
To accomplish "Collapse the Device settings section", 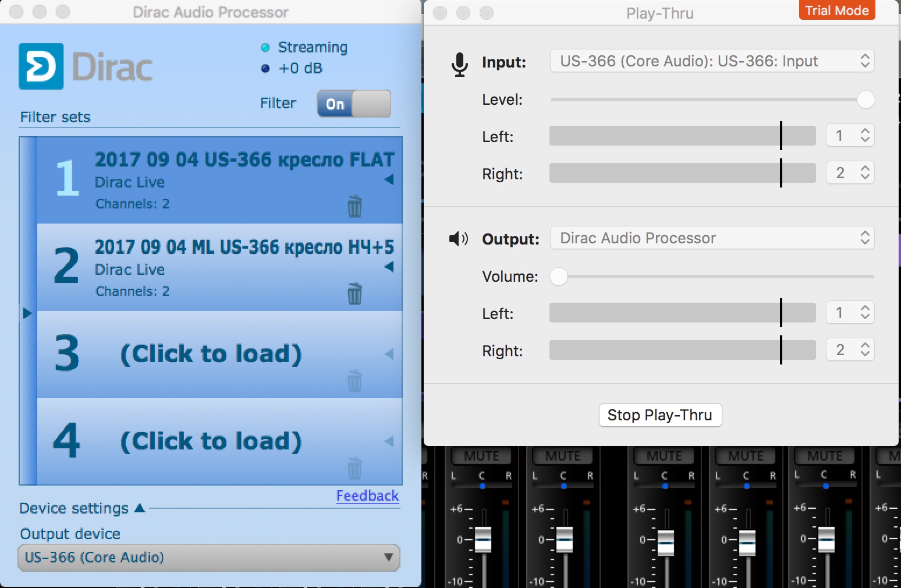I will [x=140, y=508].
